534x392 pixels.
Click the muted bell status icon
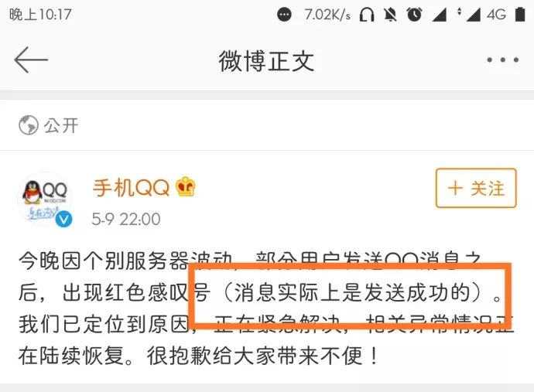click(390, 15)
